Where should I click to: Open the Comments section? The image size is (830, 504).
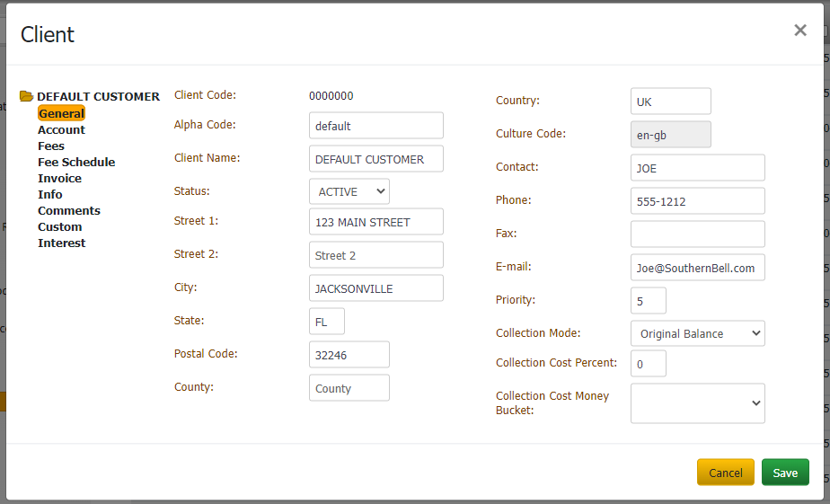tap(69, 211)
